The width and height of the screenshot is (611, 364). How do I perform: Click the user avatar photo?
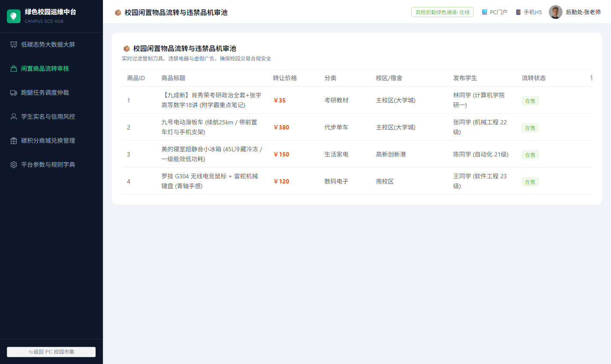pos(556,12)
